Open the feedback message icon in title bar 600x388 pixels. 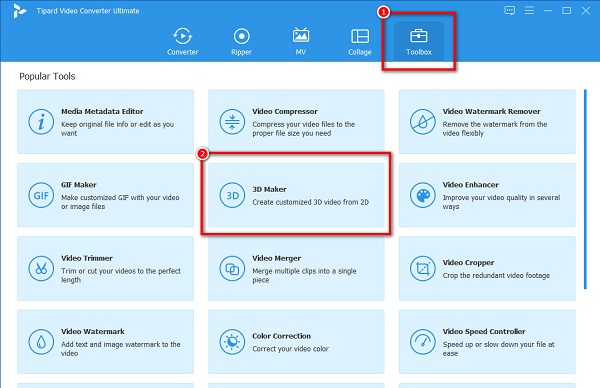[x=509, y=11]
